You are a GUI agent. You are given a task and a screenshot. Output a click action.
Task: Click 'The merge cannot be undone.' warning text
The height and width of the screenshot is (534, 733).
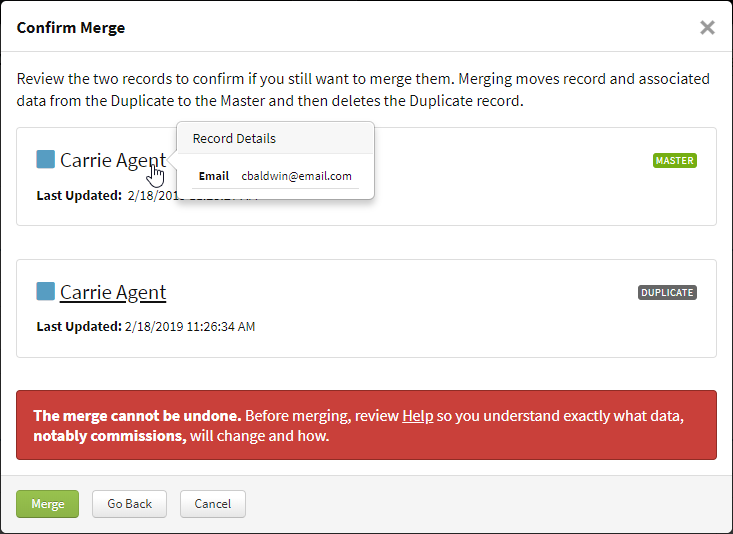[x=137, y=416]
